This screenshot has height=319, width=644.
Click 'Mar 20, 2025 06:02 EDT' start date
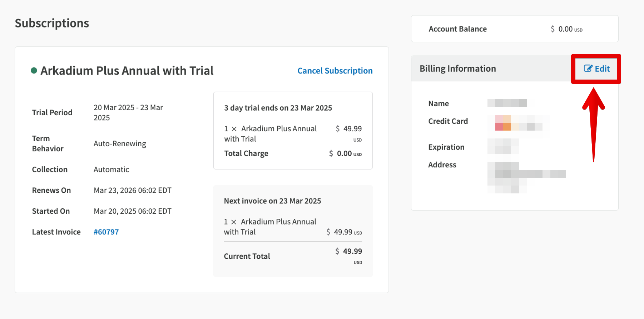pyautogui.click(x=133, y=211)
